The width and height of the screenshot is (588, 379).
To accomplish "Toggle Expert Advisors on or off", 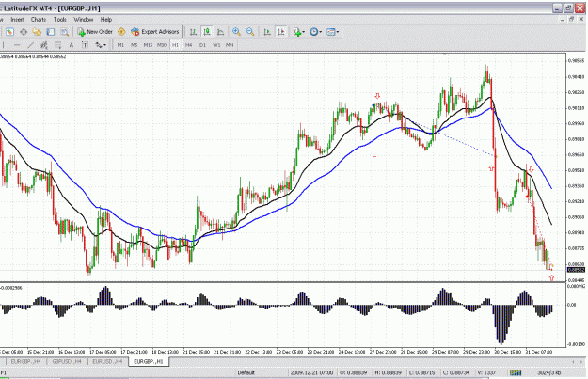I will [x=155, y=32].
